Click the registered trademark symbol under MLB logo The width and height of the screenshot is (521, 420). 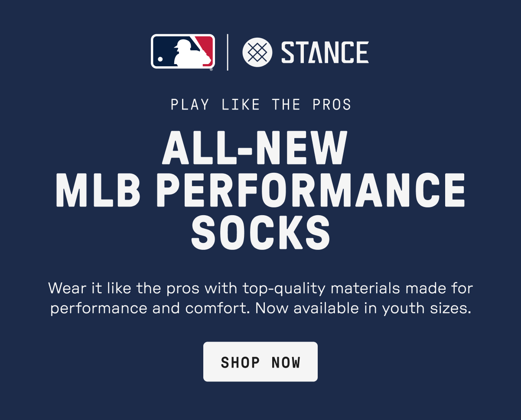[x=211, y=69]
